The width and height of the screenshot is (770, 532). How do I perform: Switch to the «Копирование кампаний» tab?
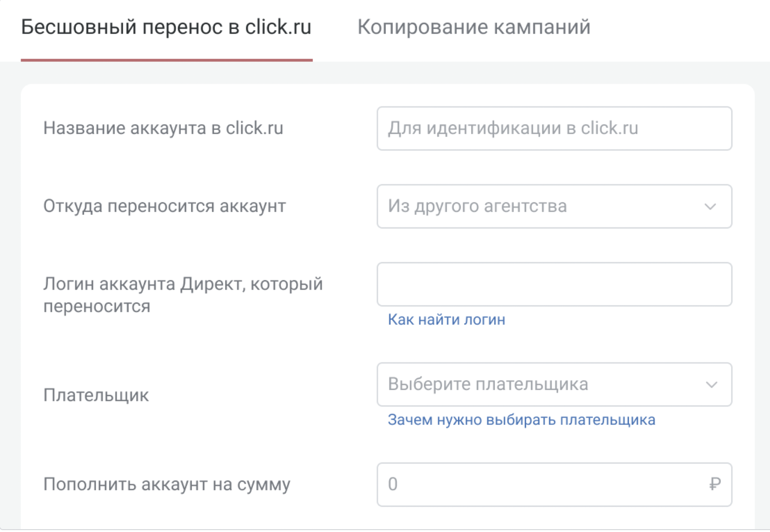pos(474,27)
